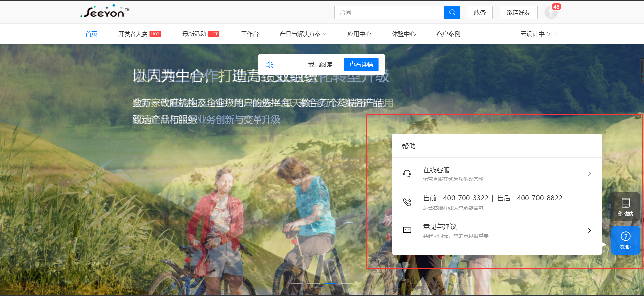Click the 售前：400-700-3322 phone text
Screen dimensions: 644x296
point(456,198)
